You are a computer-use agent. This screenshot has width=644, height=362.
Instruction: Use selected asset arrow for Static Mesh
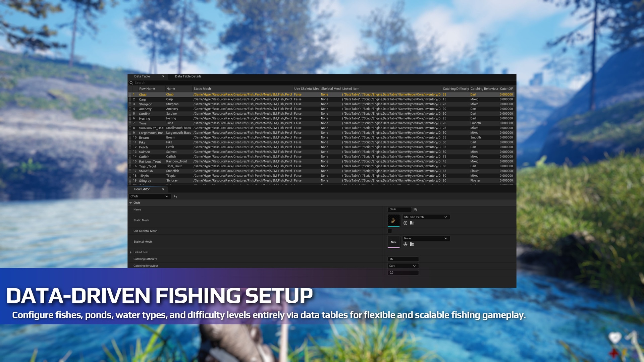coord(406,223)
